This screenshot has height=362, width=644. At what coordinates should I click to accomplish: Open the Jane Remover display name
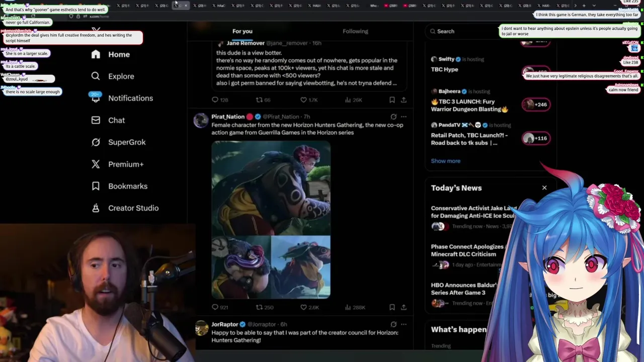(x=246, y=43)
